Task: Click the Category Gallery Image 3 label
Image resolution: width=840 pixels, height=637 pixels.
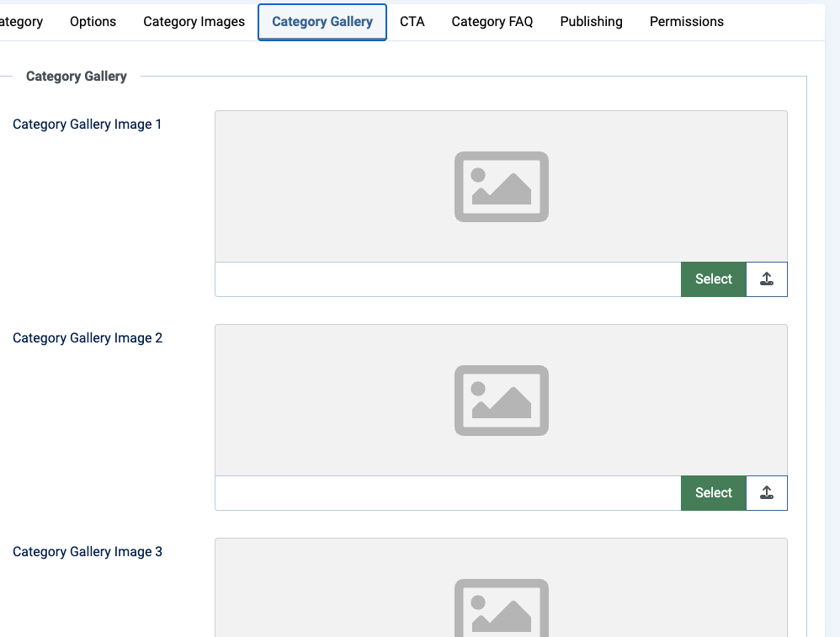Action: tap(87, 552)
